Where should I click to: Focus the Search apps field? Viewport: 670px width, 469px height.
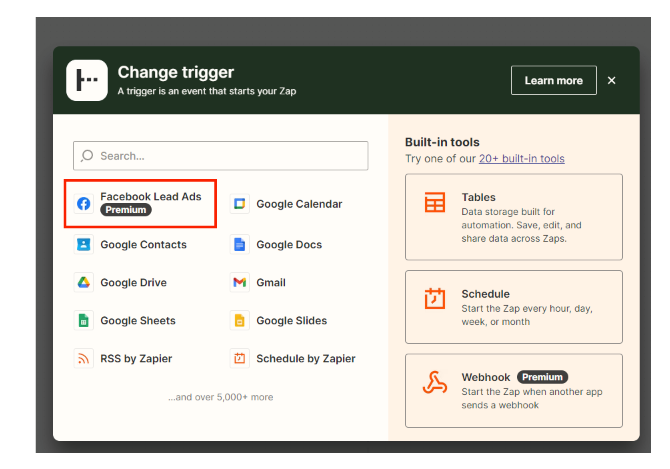point(220,156)
